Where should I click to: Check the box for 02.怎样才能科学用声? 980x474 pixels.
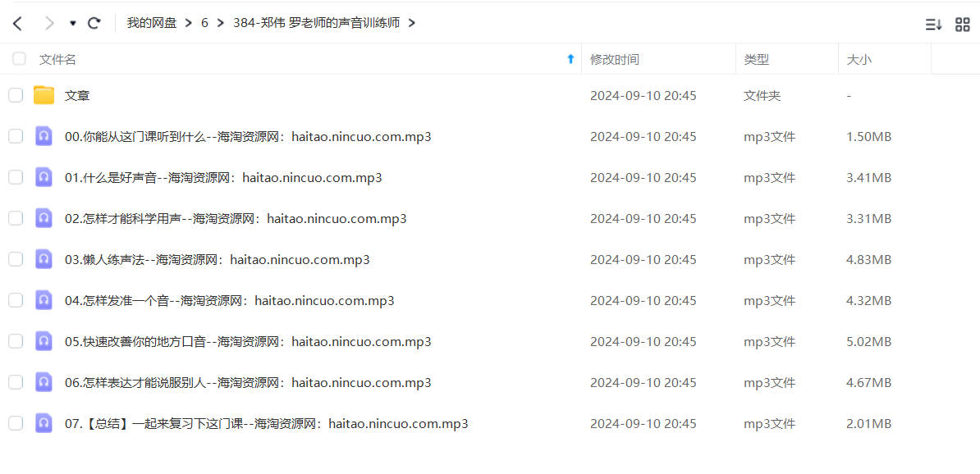[x=16, y=219]
